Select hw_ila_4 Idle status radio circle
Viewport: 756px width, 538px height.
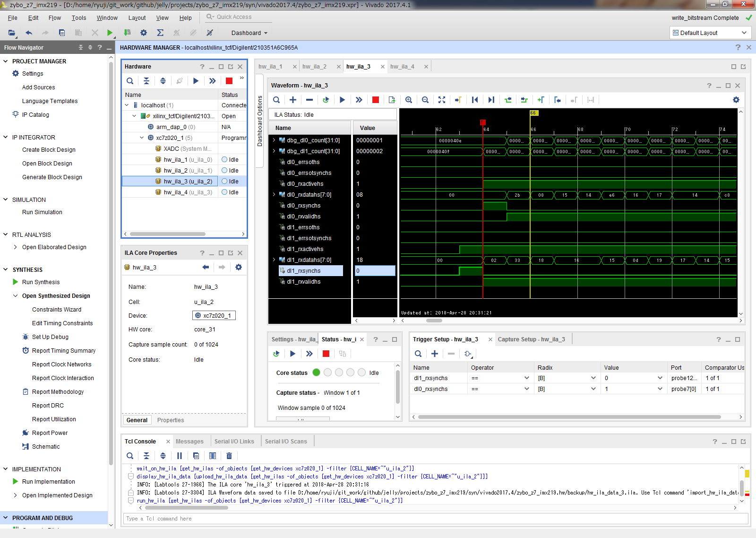click(224, 192)
